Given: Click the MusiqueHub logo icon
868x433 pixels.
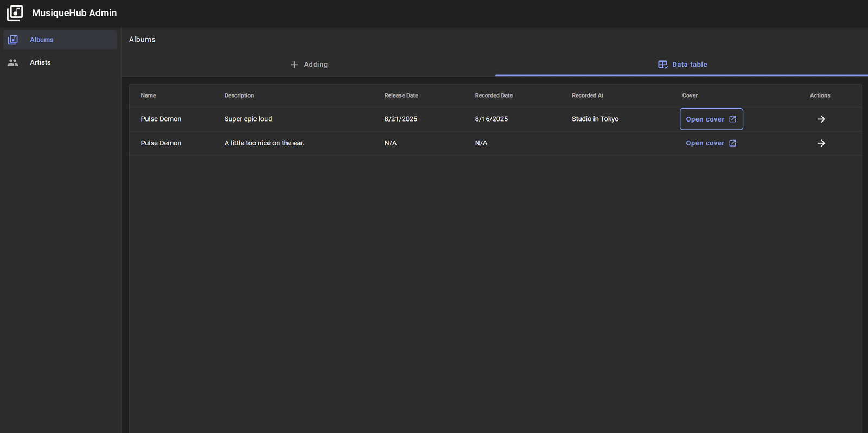Looking at the screenshot, I should pos(15,13).
